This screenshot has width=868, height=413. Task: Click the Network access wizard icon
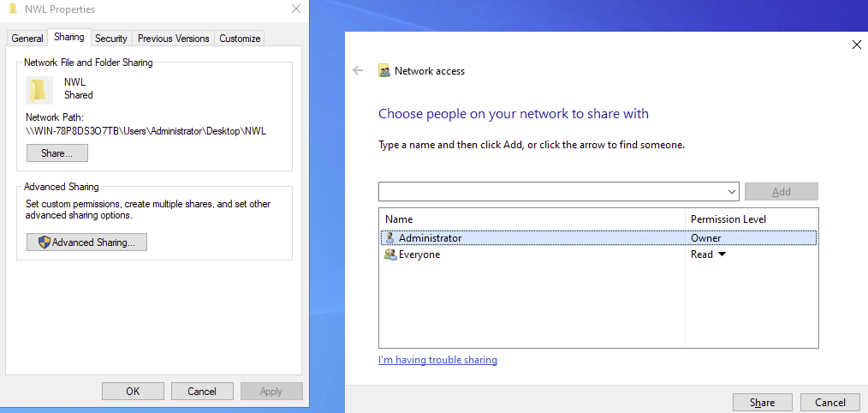384,71
